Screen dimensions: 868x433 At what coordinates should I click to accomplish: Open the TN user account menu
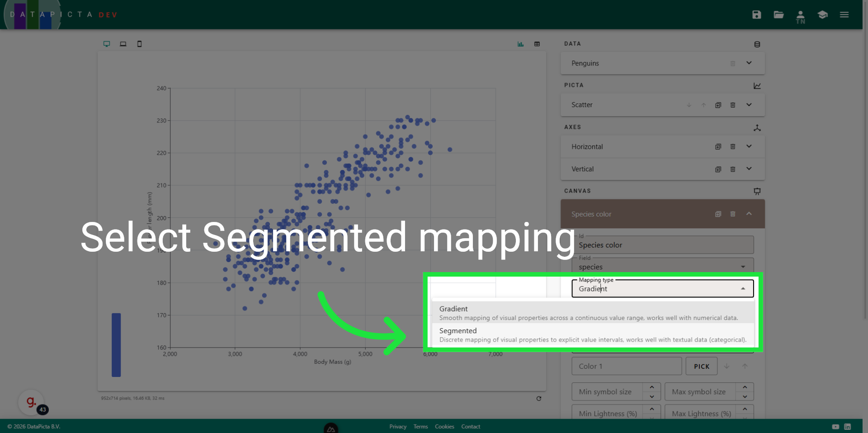[800, 14]
